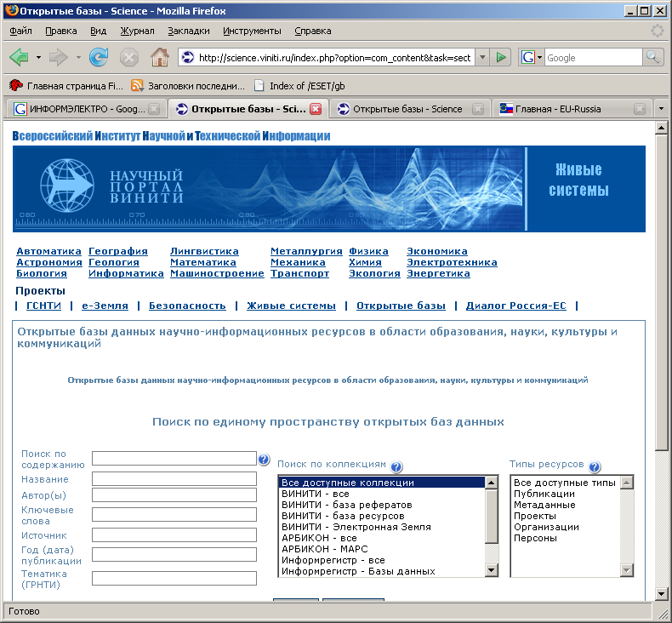Open the ГСНТИ project link

[43, 306]
